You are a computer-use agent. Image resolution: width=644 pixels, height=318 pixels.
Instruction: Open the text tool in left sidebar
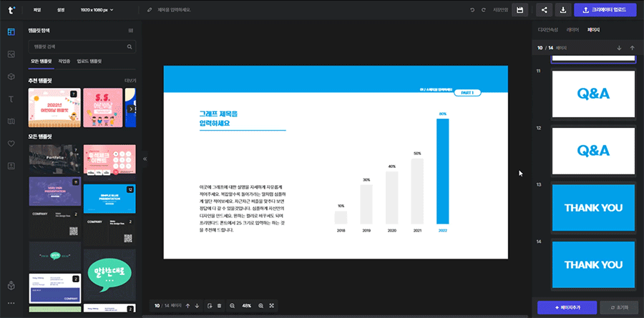point(11,99)
